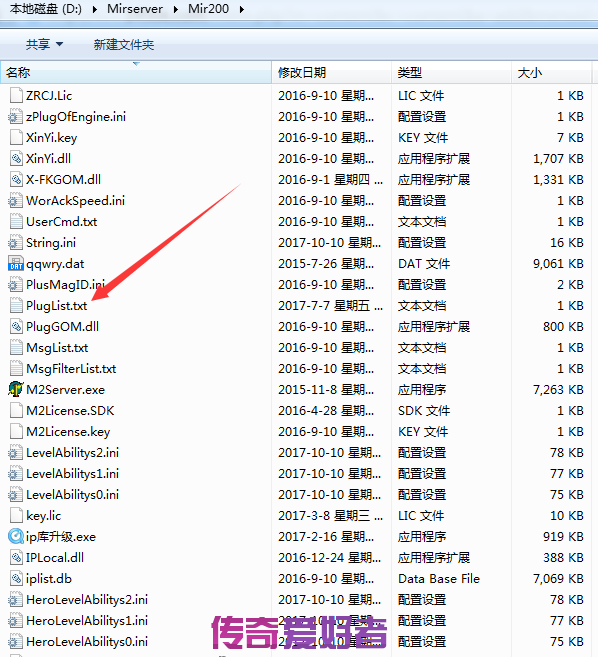The width and height of the screenshot is (598, 657).
Task: Click the XinYi.key file icon
Action: point(16,137)
